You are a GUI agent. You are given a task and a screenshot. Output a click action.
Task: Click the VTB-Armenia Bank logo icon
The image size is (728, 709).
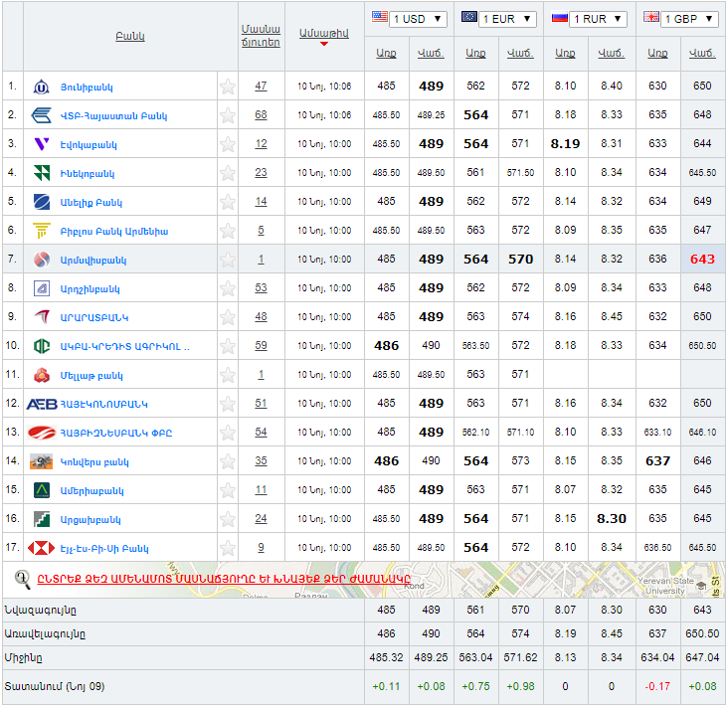coord(42,115)
